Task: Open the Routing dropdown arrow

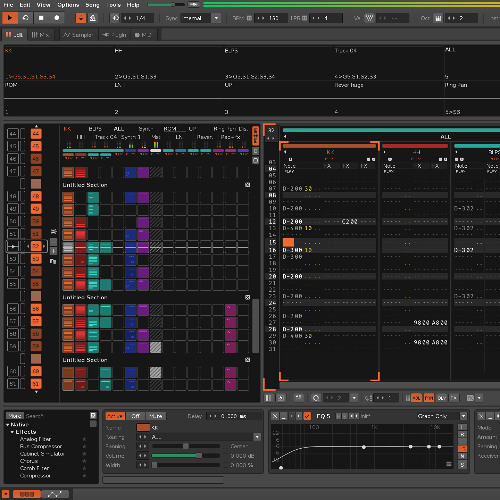Action: pyautogui.click(x=257, y=437)
